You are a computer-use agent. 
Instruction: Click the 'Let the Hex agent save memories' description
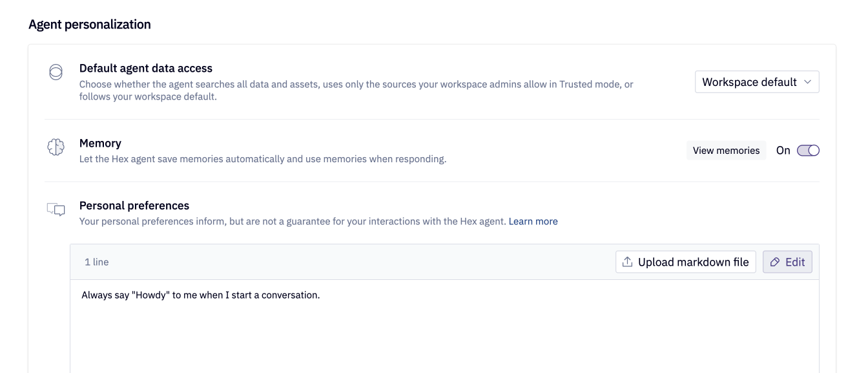[263, 159]
